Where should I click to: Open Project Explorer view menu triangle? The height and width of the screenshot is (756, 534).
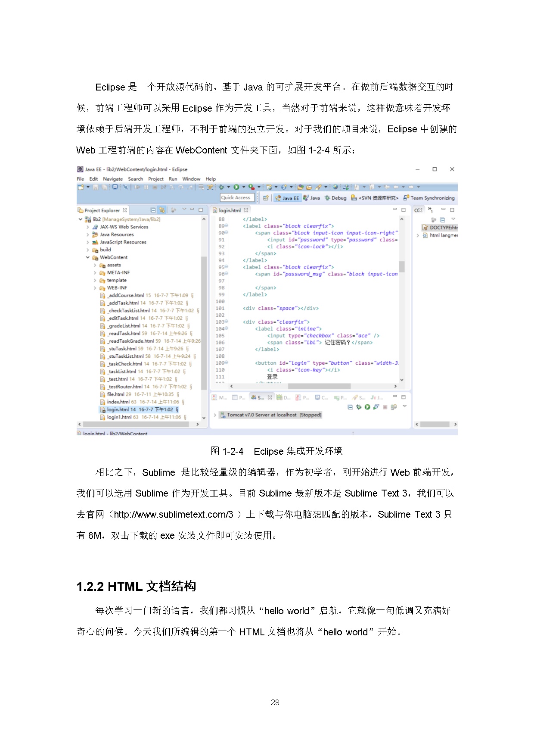coord(184,209)
